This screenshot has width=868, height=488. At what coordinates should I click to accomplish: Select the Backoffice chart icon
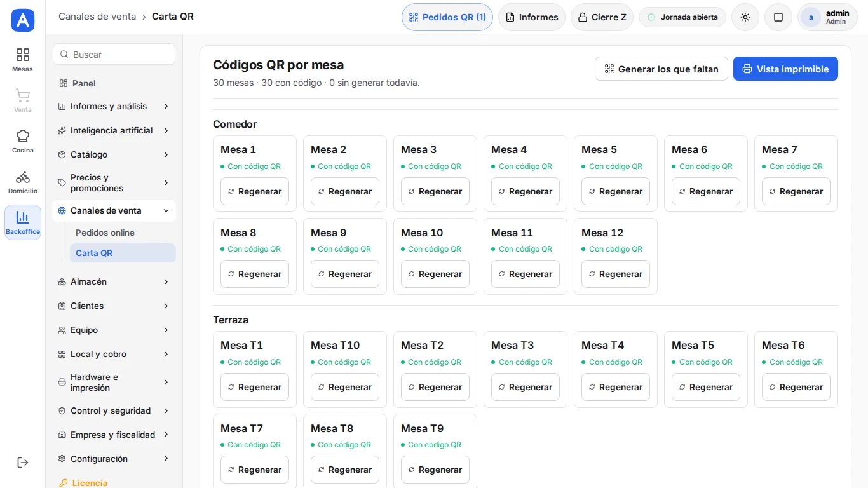click(23, 217)
